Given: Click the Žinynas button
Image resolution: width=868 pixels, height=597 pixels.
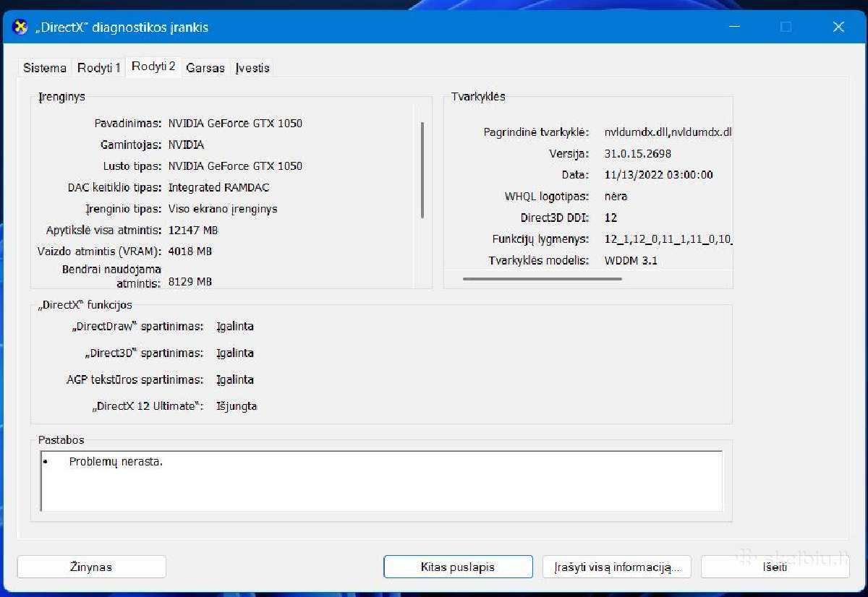Looking at the screenshot, I should point(91,567).
